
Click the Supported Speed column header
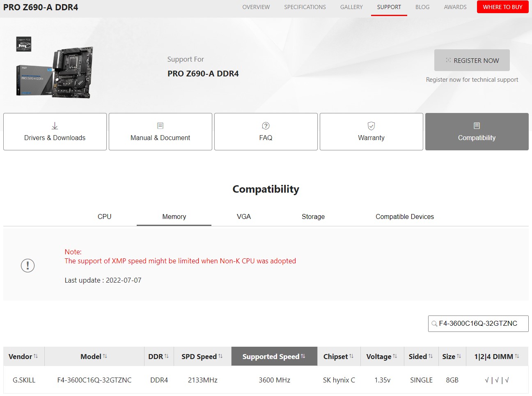coord(274,356)
